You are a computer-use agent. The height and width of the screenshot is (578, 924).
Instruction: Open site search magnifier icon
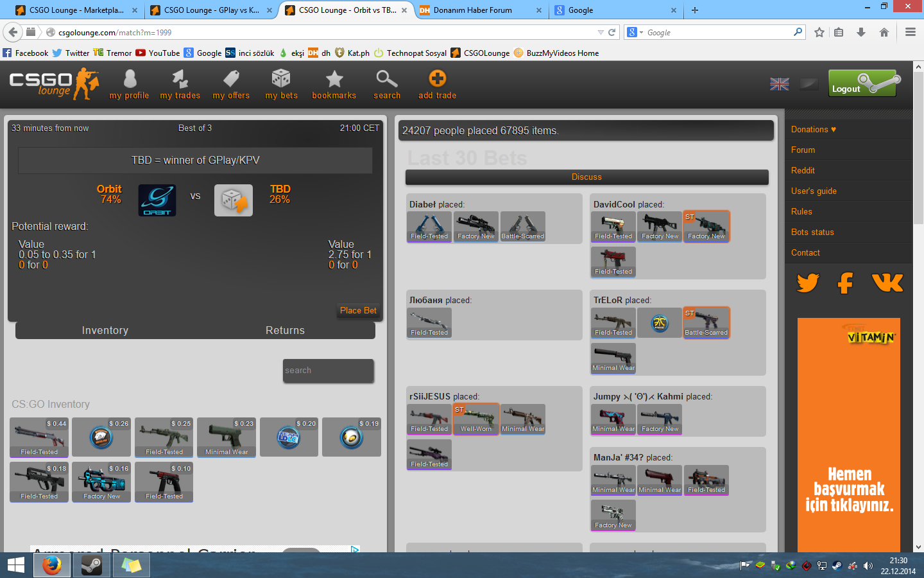coord(387,78)
